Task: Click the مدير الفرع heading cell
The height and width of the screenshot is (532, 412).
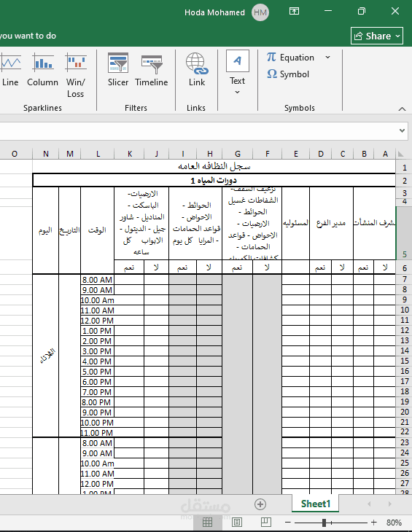Action: click(x=331, y=223)
